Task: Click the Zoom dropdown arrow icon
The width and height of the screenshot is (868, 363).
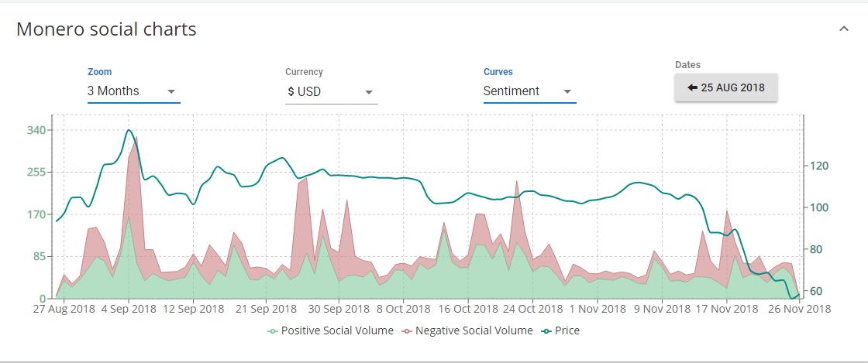Action: pyautogui.click(x=171, y=91)
